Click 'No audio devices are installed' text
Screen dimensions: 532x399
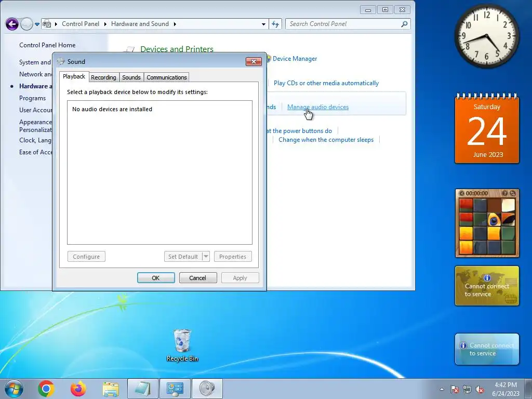[x=112, y=109]
